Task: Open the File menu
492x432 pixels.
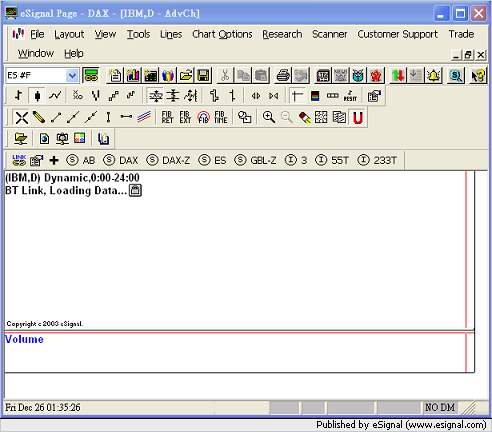Action: click(37, 34)
